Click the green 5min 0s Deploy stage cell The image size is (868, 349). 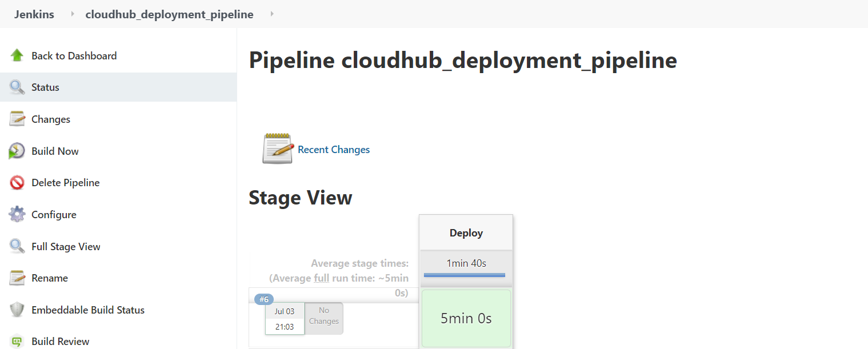(x=466, y=318)
